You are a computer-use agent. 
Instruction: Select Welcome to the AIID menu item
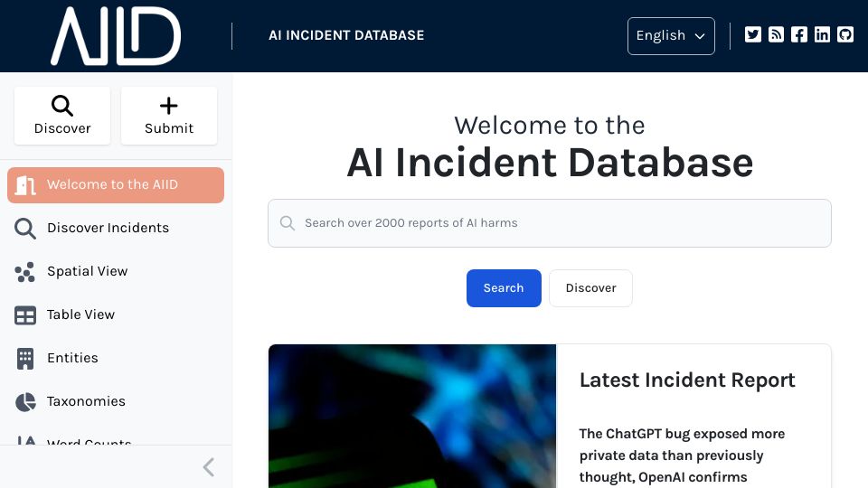[116, 184]
